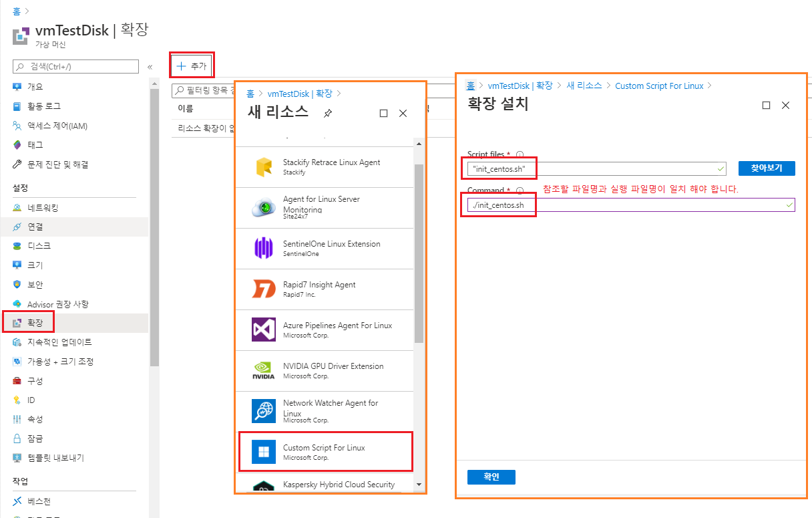
Task: Select NVIDIA GPU Driver Extension icon
Action: 264,371
